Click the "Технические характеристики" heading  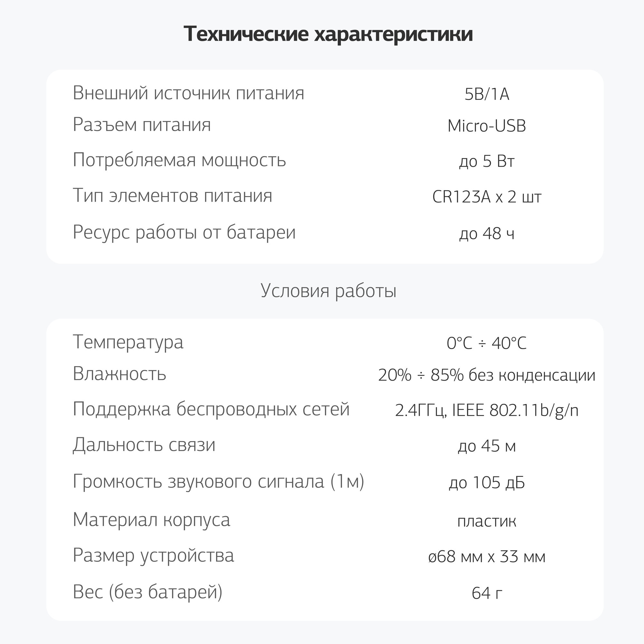pyautogui.click(x=328, y=34)
